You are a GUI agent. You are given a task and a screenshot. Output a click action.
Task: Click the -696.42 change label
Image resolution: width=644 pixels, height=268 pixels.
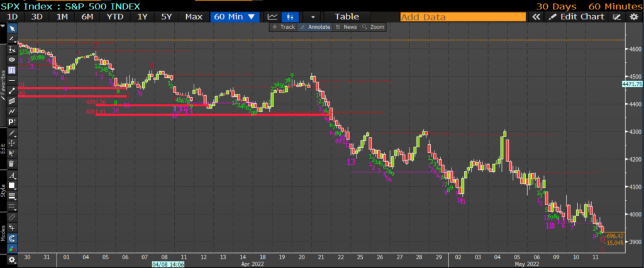614,237
